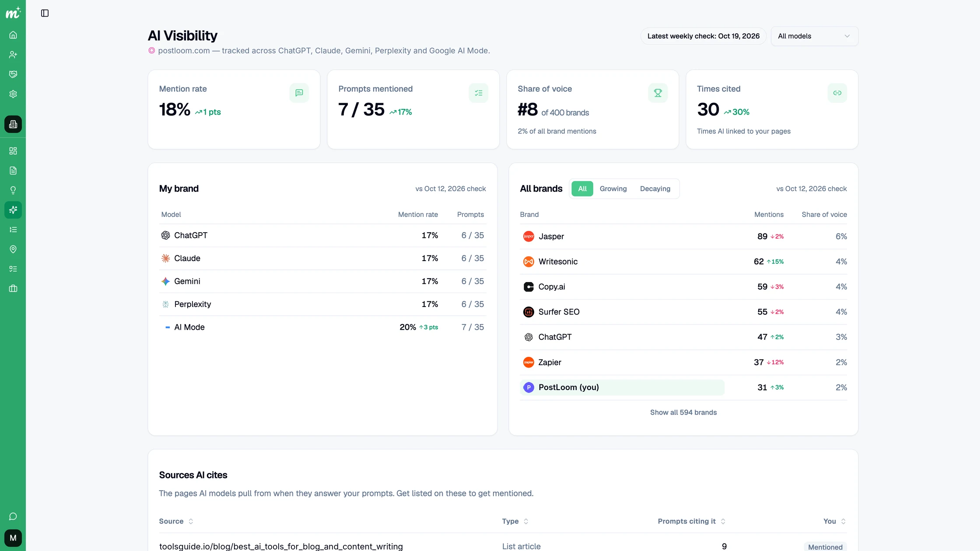Open the dashboard grid icon in sidebar
980x551 pixels.
pos(13,151)
